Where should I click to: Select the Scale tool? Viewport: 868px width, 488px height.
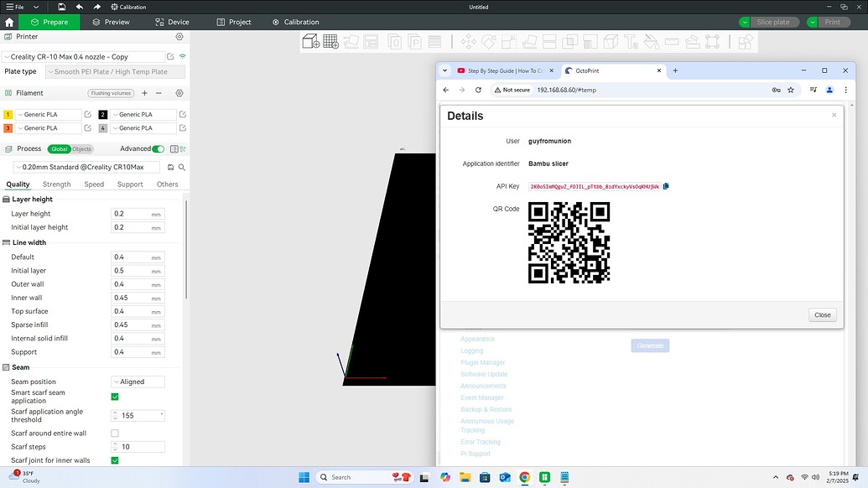507,41
